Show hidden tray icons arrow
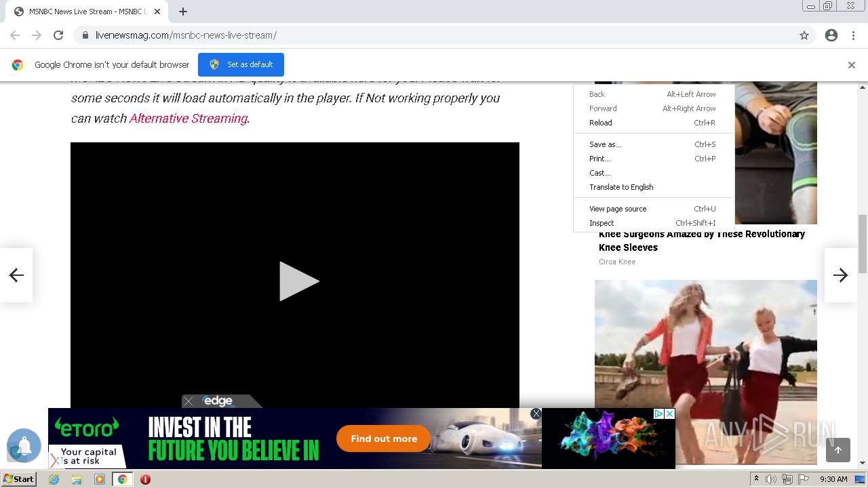The image size is (868, 488). coord(756,479)
